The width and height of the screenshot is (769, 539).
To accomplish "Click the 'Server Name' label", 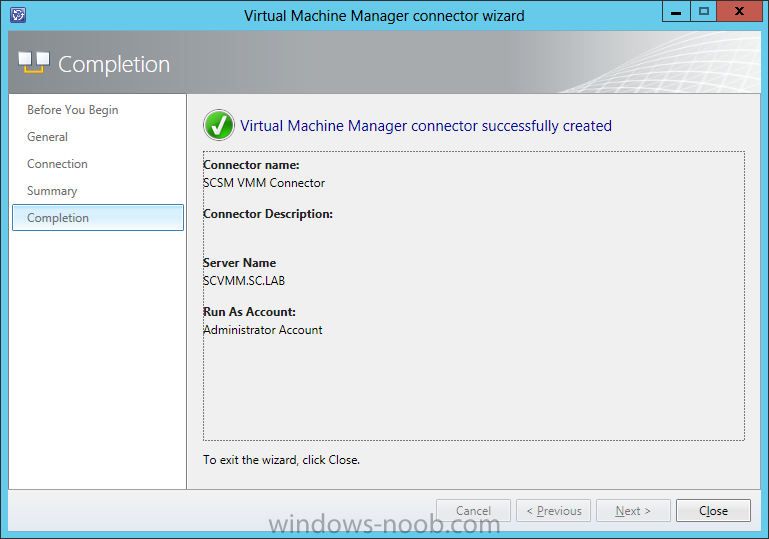I will 239,263.
